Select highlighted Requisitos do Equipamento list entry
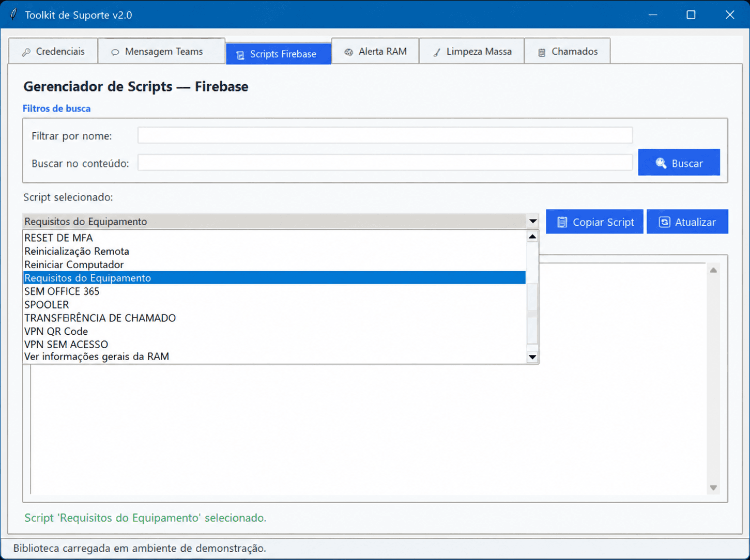The image size is (750, 560). click(274, 278)
